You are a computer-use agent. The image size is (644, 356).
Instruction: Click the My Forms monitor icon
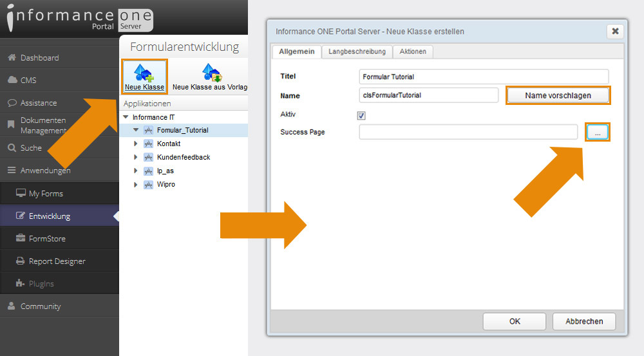(x=21, y=193)
